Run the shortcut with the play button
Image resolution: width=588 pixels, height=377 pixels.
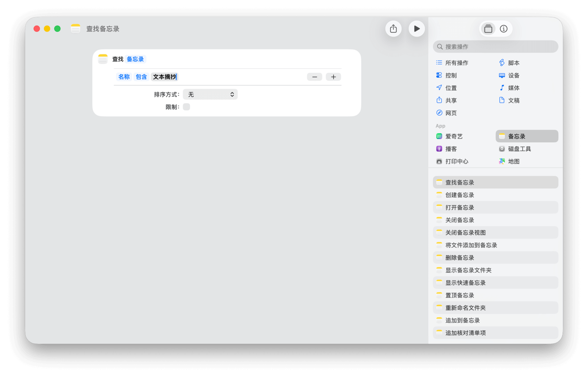416,29
